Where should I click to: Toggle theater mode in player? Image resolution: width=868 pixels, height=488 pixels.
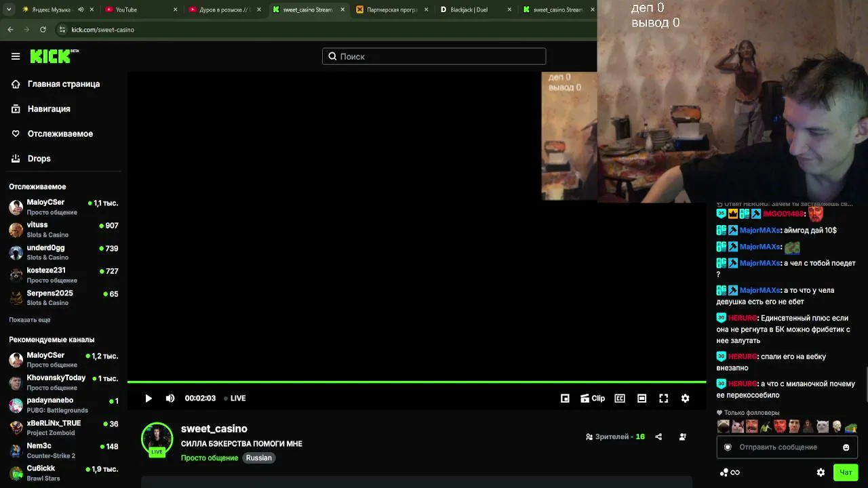coord(642,399)
